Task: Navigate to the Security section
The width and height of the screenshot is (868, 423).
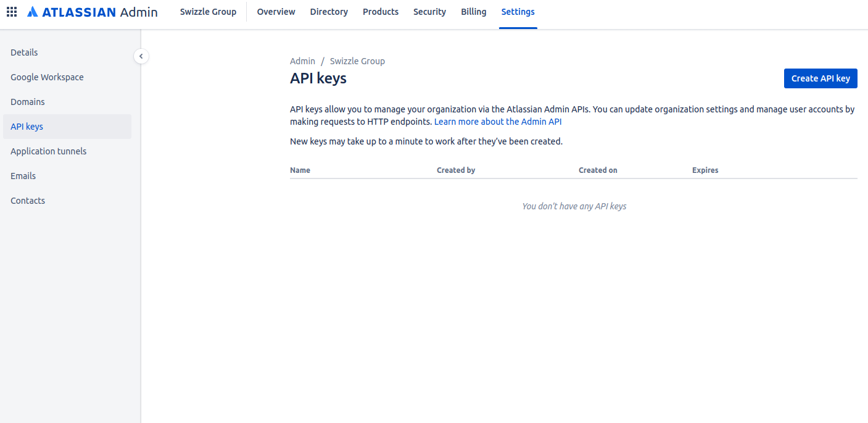Action: (x=429, y=11)
